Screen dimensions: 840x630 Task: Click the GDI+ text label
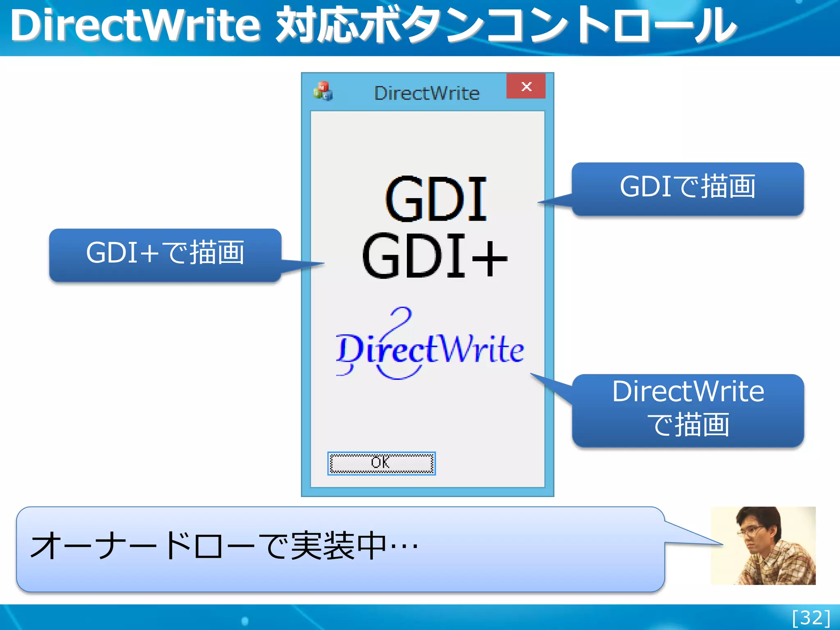pyautogui.click(x=435, y=256)
